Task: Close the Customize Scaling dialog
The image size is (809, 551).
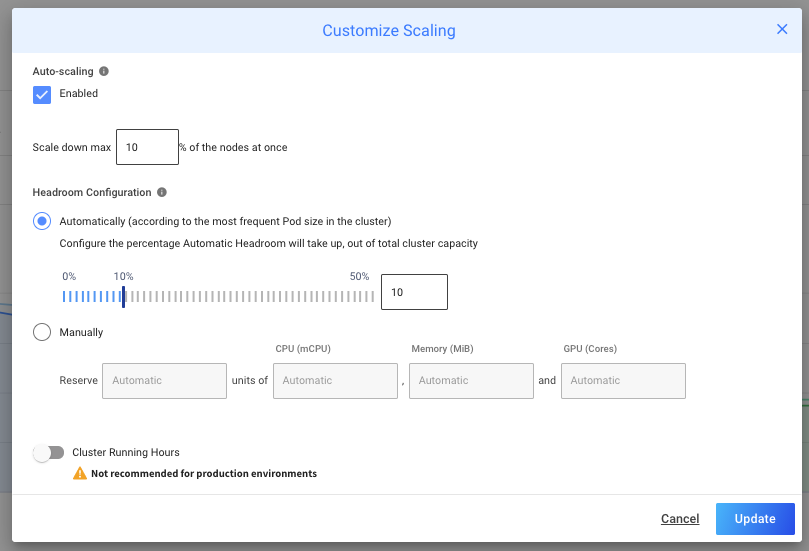Action: point(782,30)
